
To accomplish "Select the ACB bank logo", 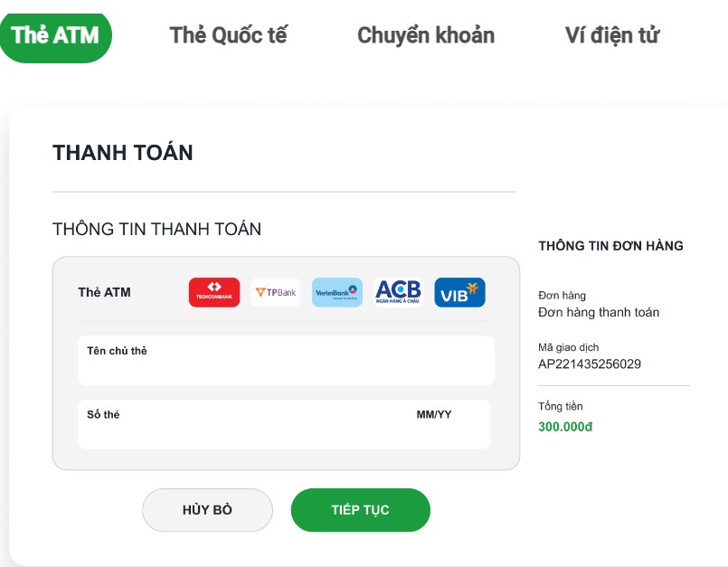I will pos(398,293).
